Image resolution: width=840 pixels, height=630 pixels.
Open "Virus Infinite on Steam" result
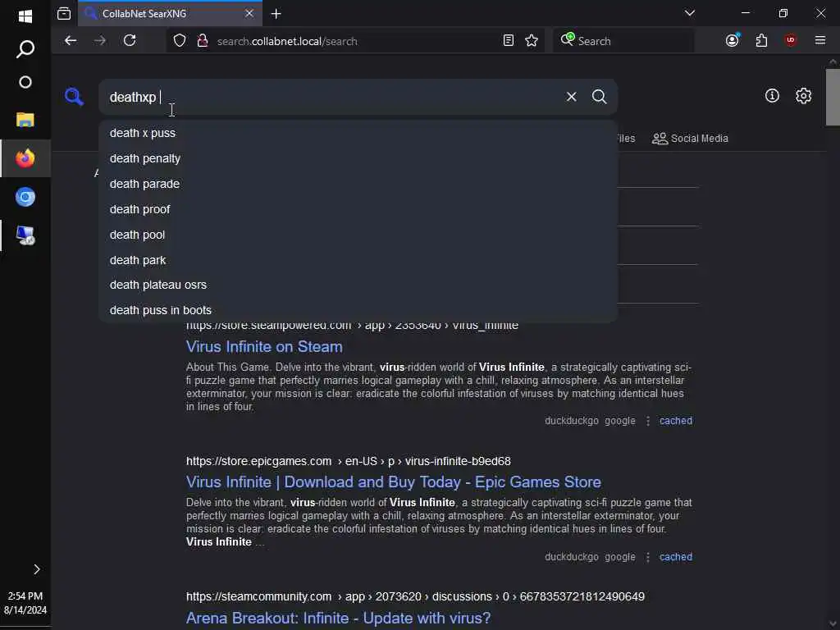pyautogui.click(x=264, y=347)
